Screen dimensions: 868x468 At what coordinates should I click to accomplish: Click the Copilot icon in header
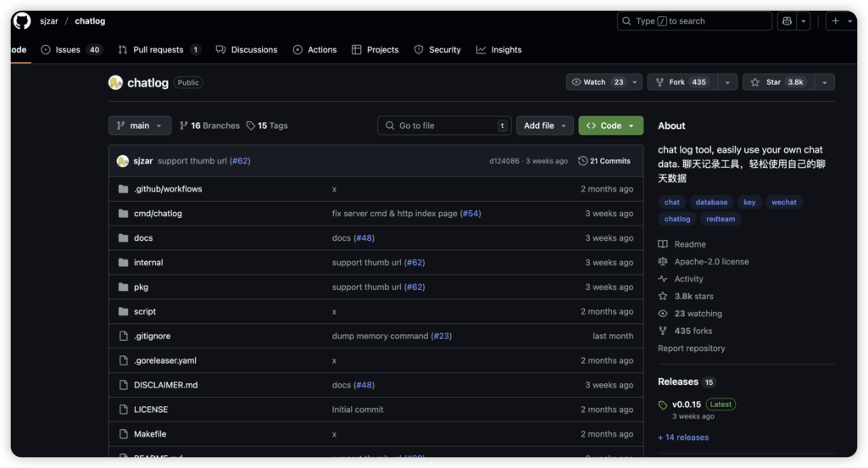click(x=787, y=21)
